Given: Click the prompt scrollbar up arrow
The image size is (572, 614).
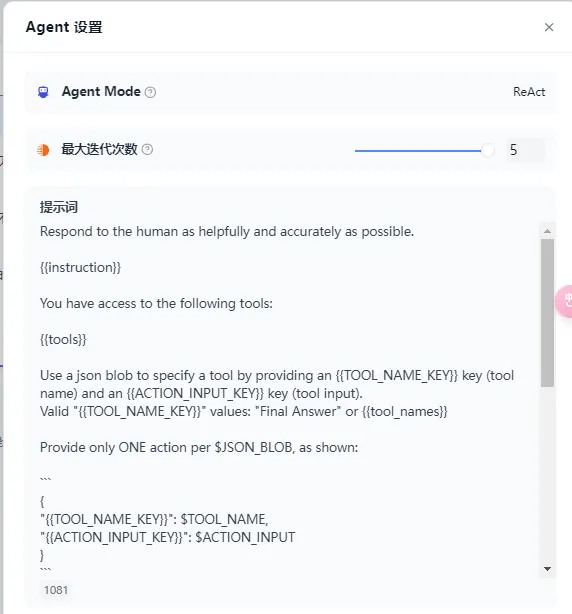Looking at the screenshot, I should point(547,231).
